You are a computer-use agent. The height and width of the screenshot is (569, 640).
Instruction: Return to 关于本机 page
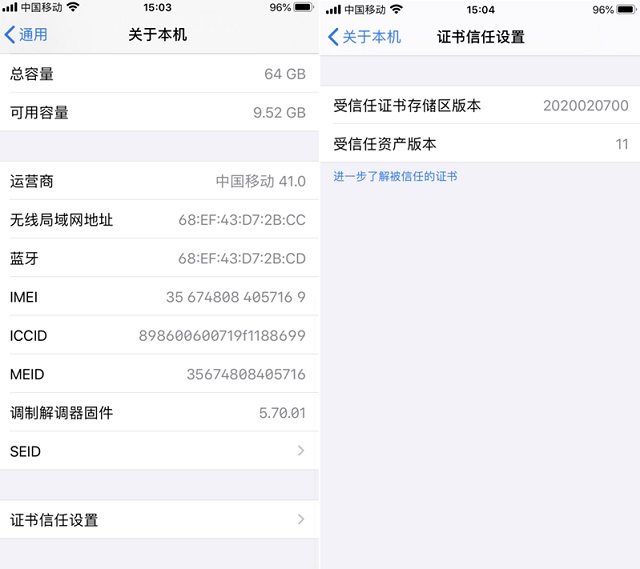(364, 37)
